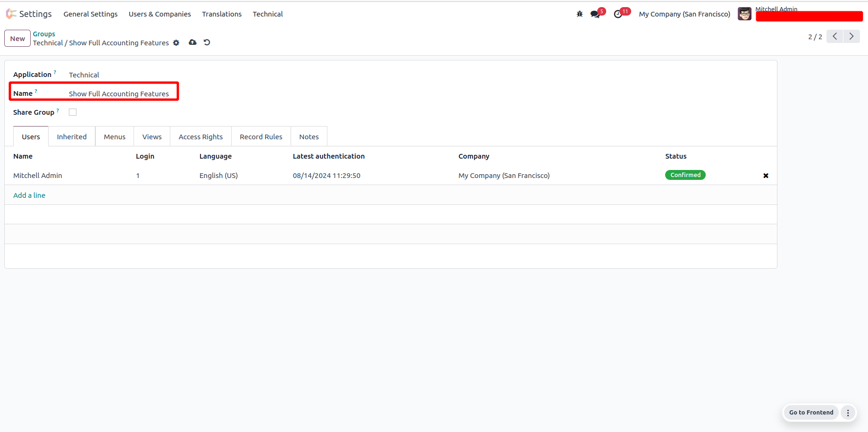Go to the previous record arrow
Image resolution: width=868 pixels, height=432 pixels.
(835, 36)
